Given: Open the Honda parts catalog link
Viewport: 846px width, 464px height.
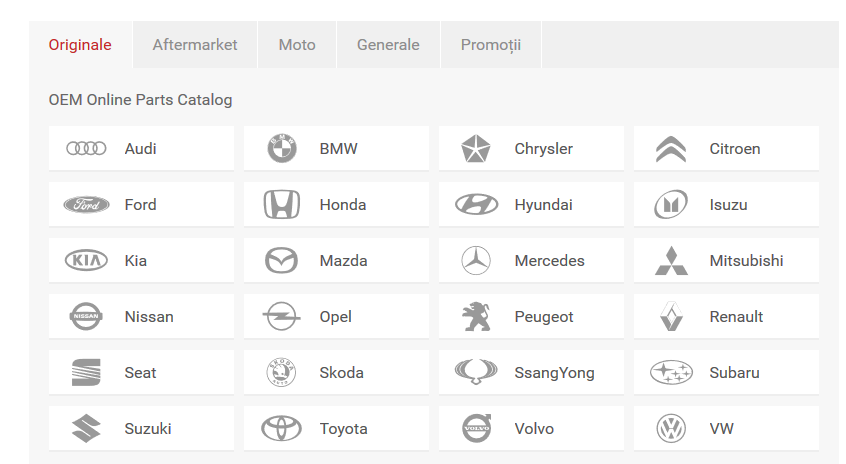Looking at the screenshot, I should click(342, 205).
